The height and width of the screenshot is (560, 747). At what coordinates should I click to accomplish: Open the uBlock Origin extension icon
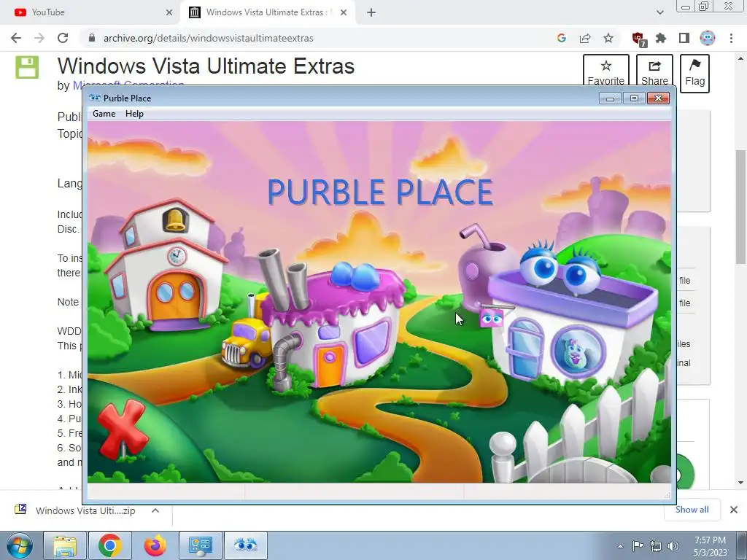[x=638, y=39]
